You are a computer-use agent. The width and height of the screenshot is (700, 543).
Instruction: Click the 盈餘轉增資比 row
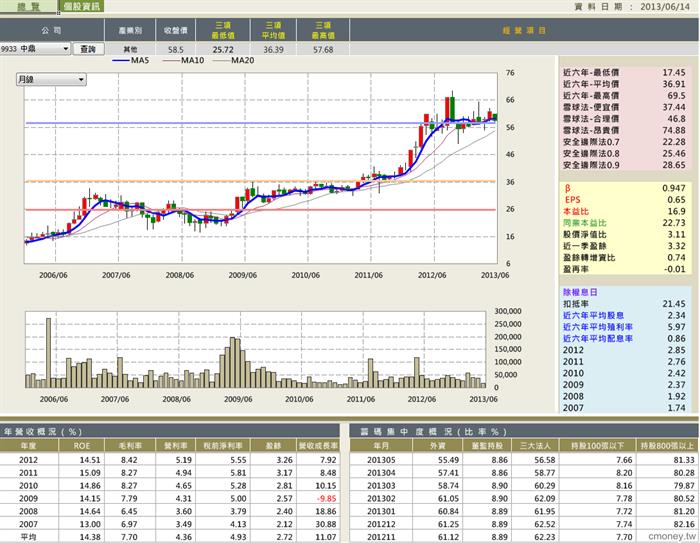[x=624, y=258]
